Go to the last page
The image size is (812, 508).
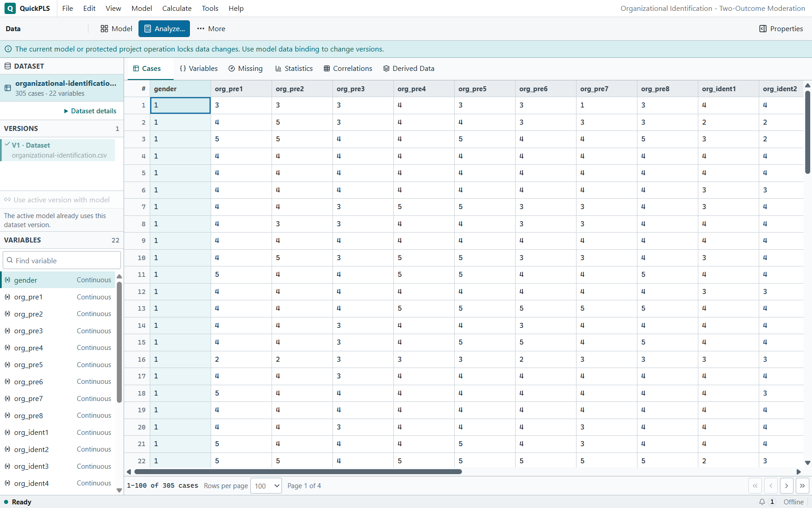pos(802,486)
